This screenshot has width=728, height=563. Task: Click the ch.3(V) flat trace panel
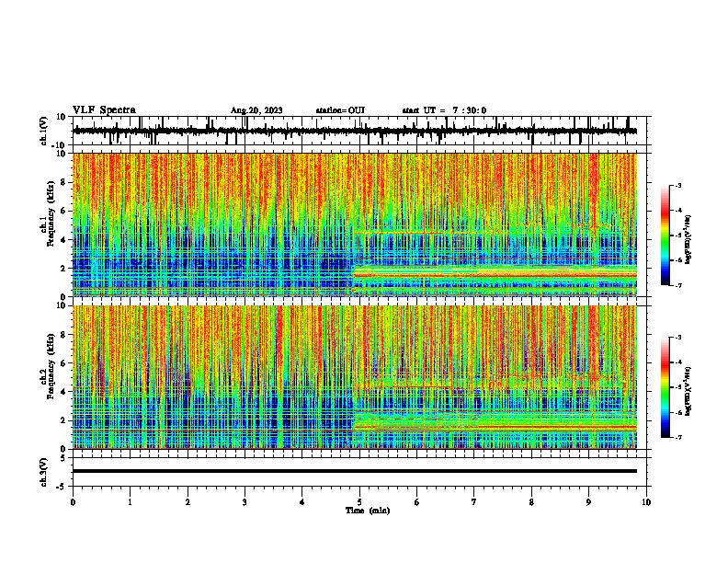pyautogui.click(x=359, y=472)
